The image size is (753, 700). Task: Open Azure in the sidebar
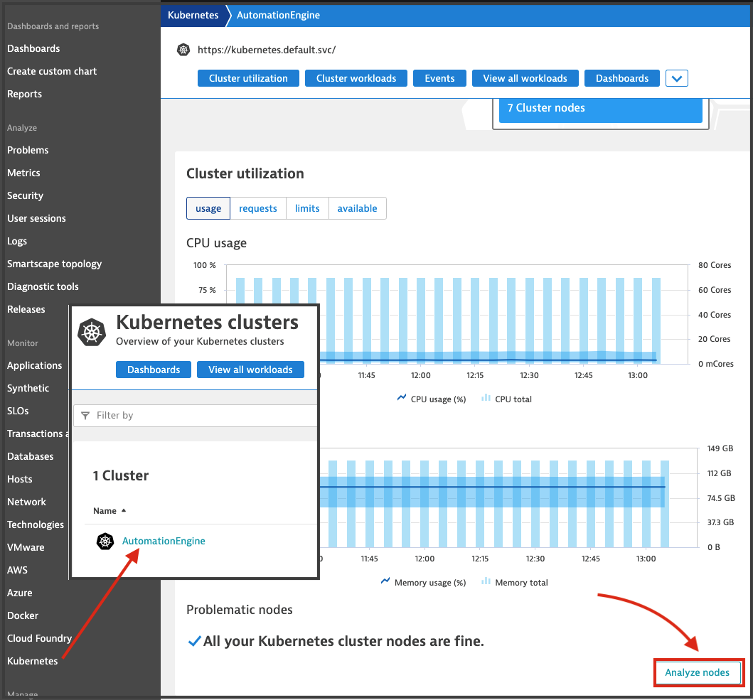pyautogui.click(x=20, y=593)
